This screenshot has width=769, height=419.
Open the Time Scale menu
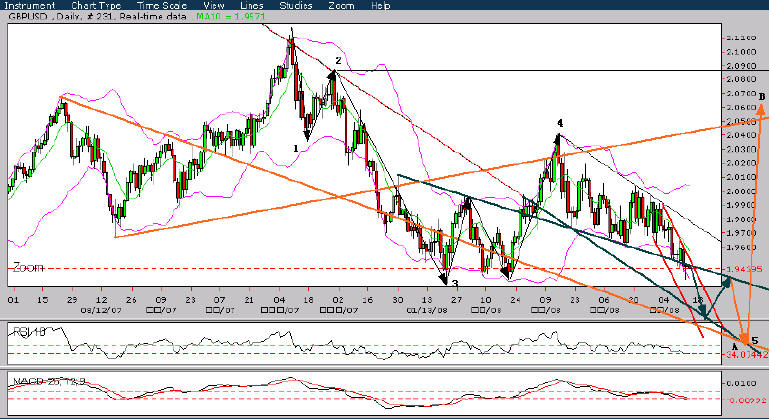(161, 5)
